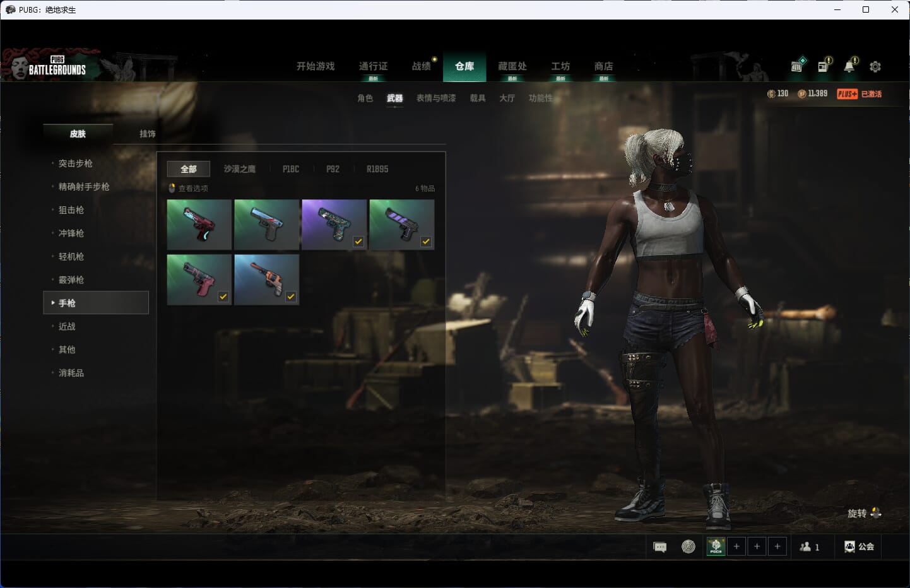The image size is (910, 588).
Task: Select the crimson-grip pistol skin thumbnail
Action: point(199,279)
